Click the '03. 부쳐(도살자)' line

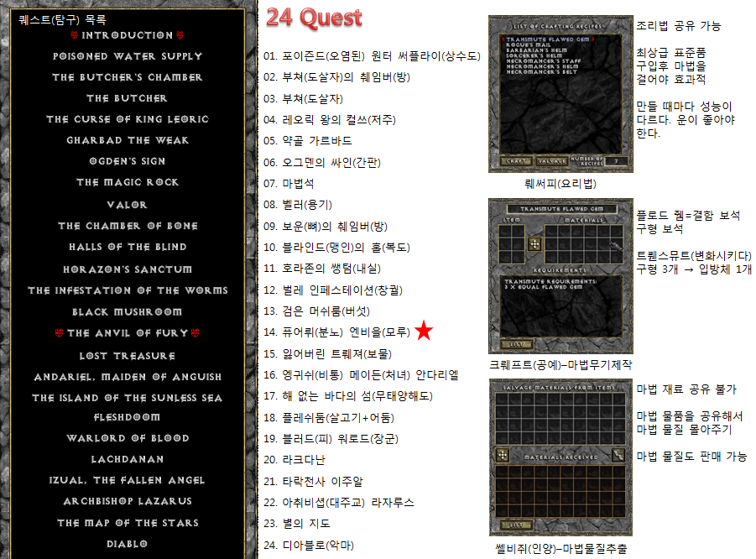click(303, 99)
